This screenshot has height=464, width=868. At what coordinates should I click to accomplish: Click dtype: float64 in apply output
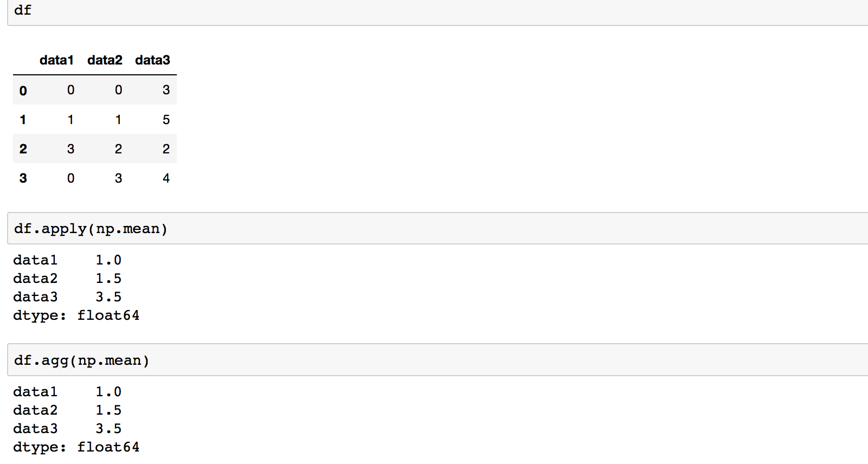[x=76, y=315]
